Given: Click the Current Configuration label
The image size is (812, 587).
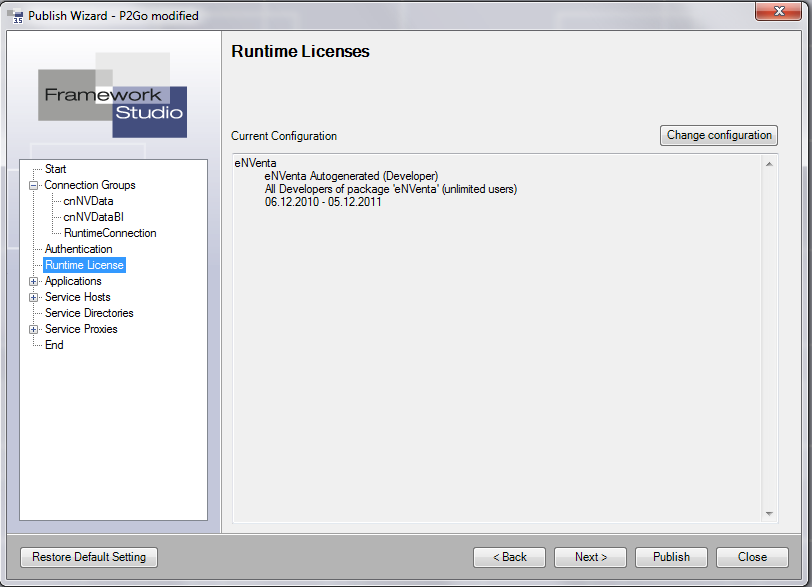Looking at the screenshot, I should [x=284, y=136].
